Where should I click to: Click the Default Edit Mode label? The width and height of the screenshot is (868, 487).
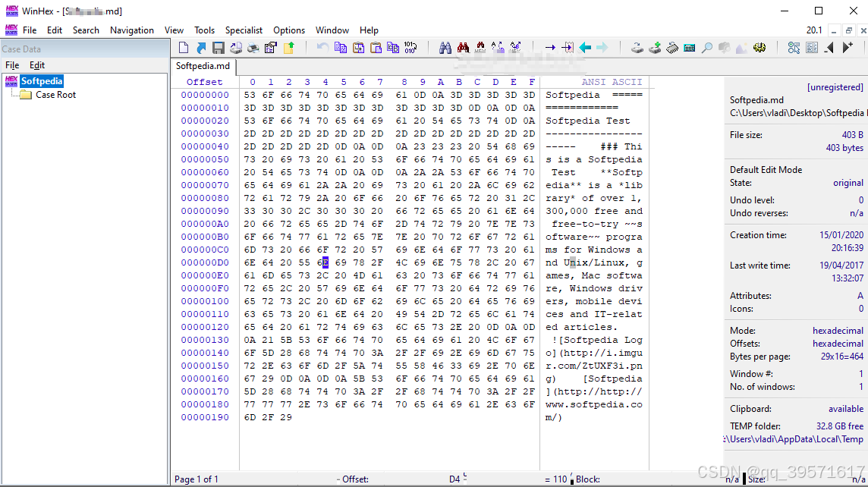point(766,170)
